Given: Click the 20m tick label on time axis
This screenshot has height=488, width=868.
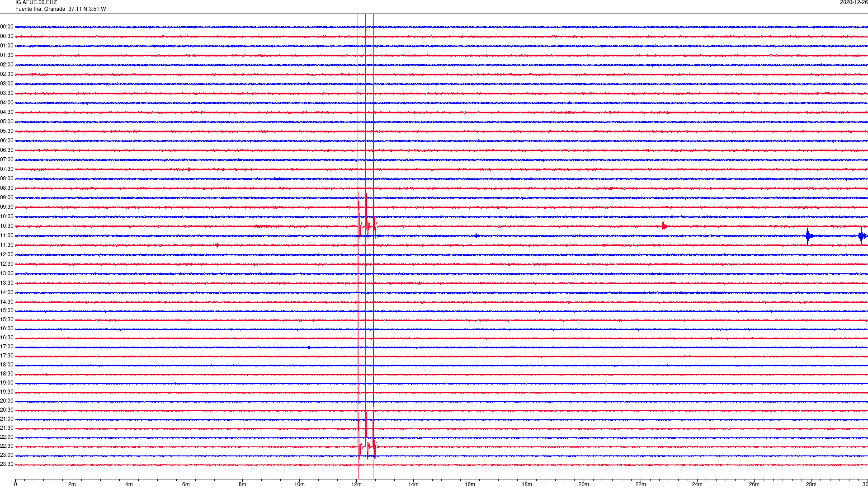Looking at the screenshot, I should [584, 484].
